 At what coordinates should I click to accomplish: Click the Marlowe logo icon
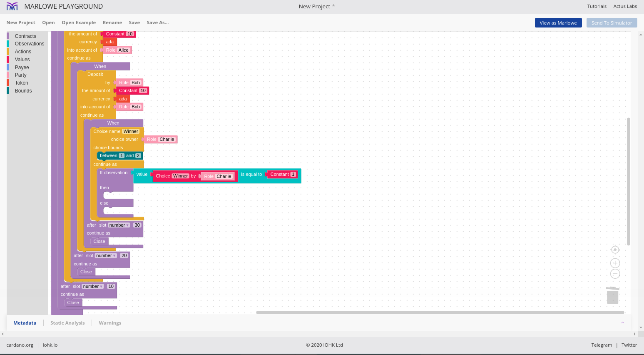click(12, 6)
